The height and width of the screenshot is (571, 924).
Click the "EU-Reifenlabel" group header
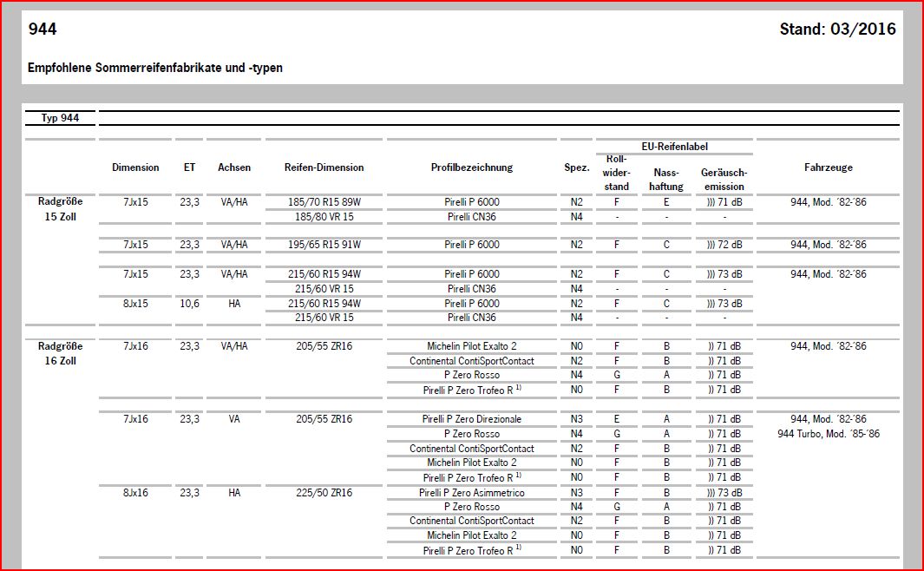[674, 147]
